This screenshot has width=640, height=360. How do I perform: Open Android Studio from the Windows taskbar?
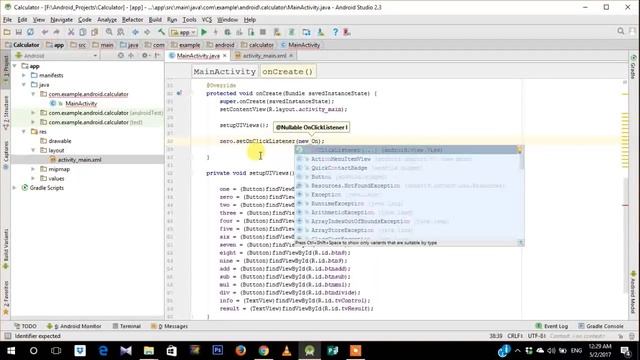coord(309,351)
